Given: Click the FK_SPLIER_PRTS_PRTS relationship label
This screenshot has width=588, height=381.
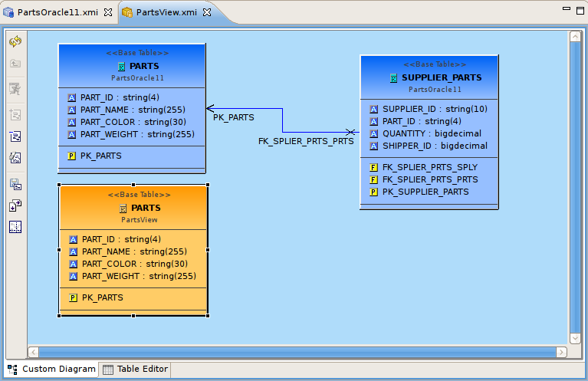Looking at the screenshot, I should (306, 141).
